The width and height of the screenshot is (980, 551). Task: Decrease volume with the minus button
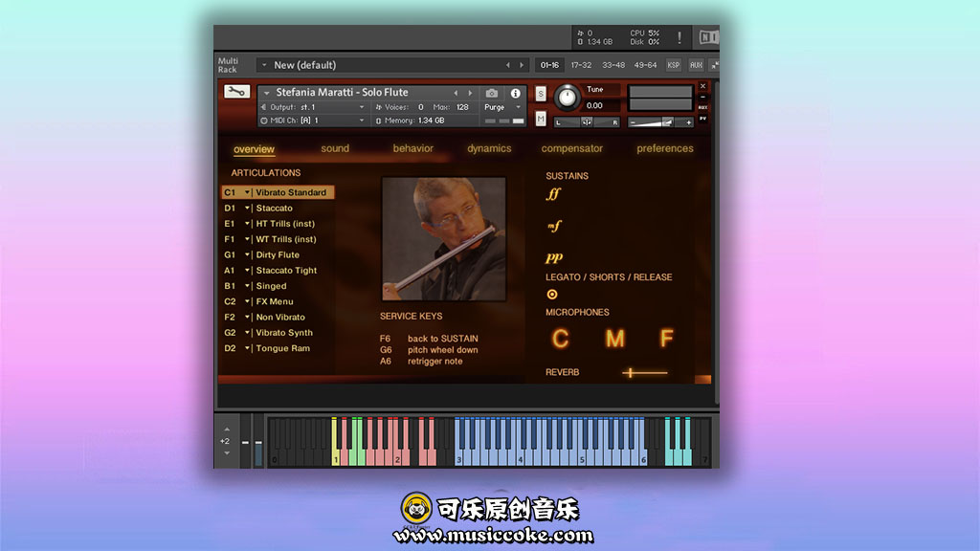(634, 123)
